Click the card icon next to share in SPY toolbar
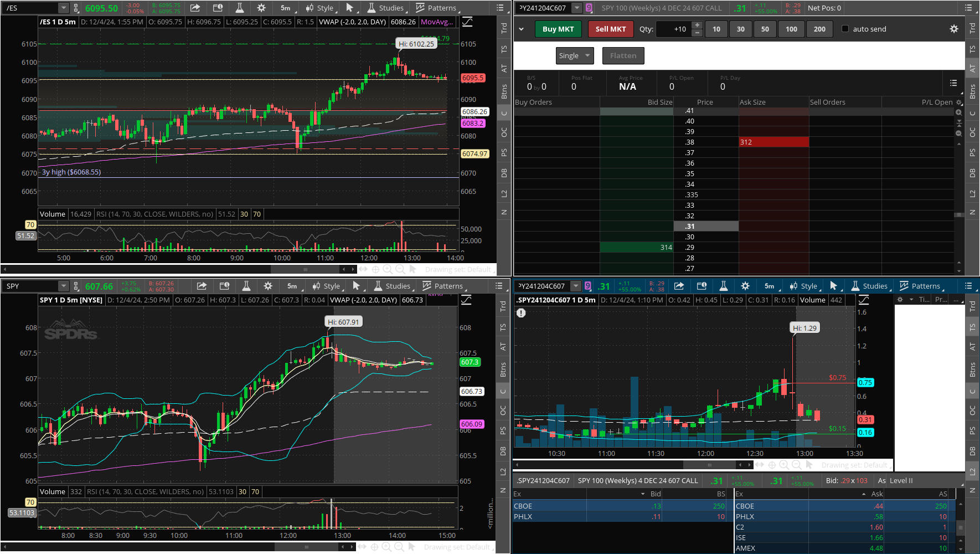 224,286
